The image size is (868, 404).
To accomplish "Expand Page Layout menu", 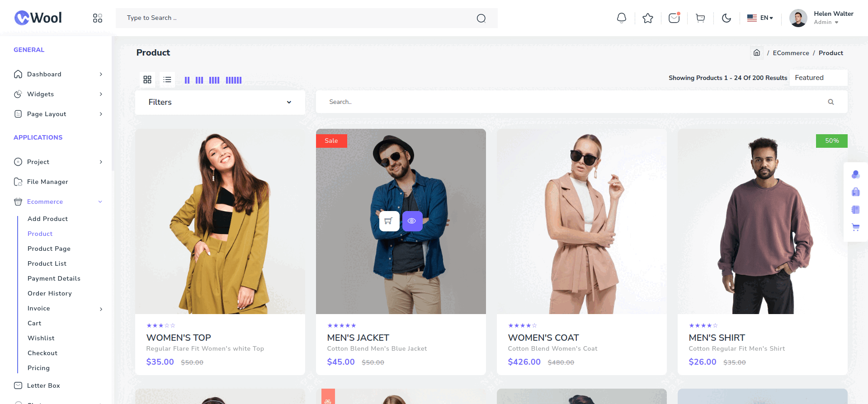I will point(58,114).
